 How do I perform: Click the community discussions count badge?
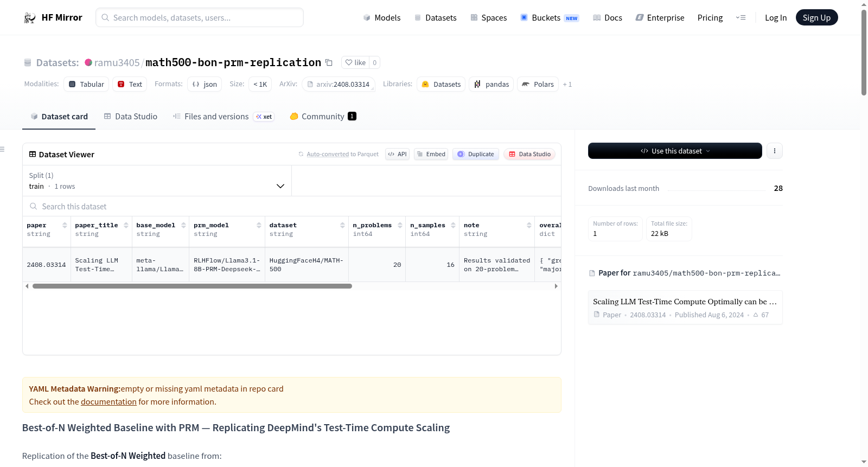(x=352, y=116)
